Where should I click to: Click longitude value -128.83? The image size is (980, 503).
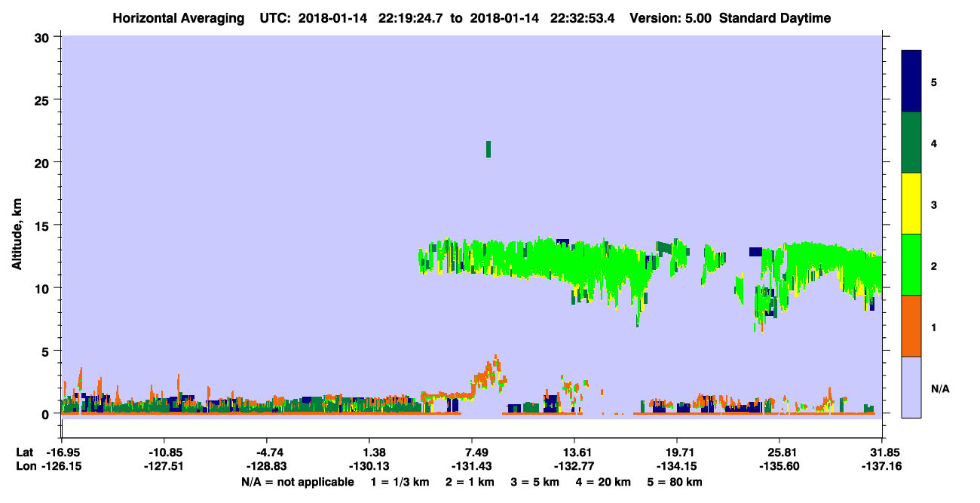pos(267,466)
